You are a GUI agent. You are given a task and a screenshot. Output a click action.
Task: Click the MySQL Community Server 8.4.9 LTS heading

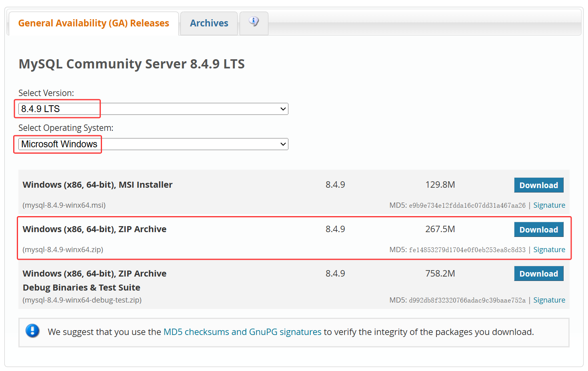pyautogui.click(x=132, y=64)
